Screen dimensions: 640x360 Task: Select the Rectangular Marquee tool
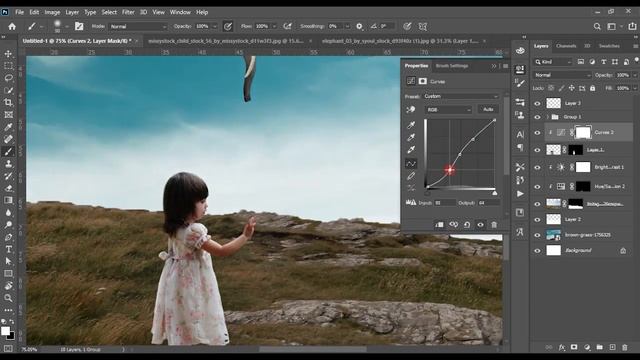click(8, 66)
